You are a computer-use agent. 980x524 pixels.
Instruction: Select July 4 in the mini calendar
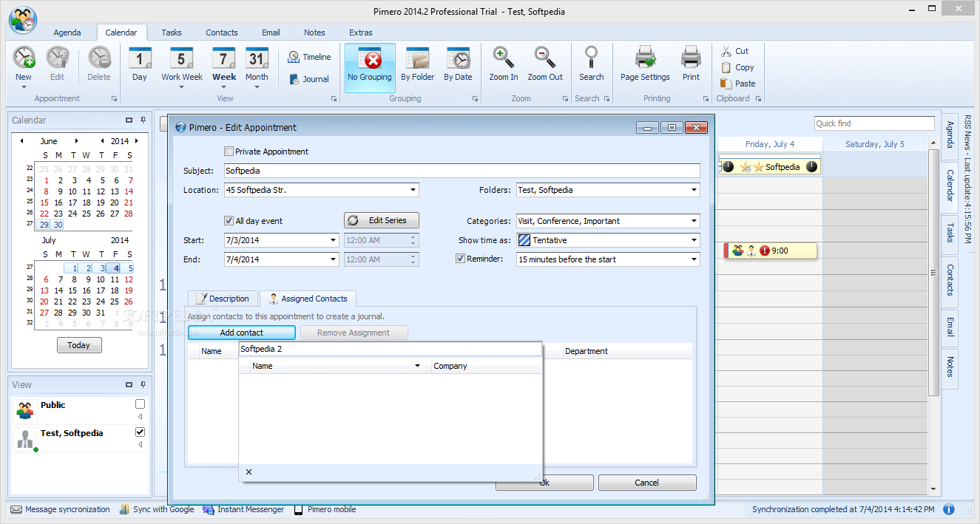[115, 268]
